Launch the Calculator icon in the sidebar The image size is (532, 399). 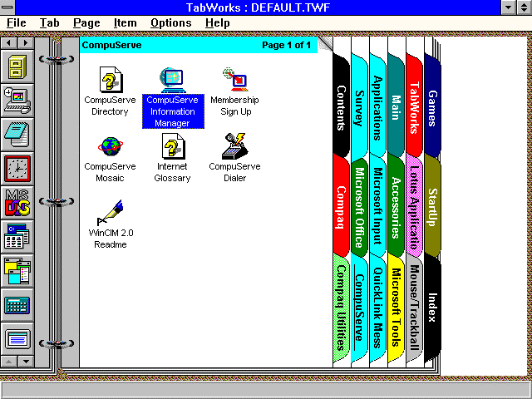17,305
